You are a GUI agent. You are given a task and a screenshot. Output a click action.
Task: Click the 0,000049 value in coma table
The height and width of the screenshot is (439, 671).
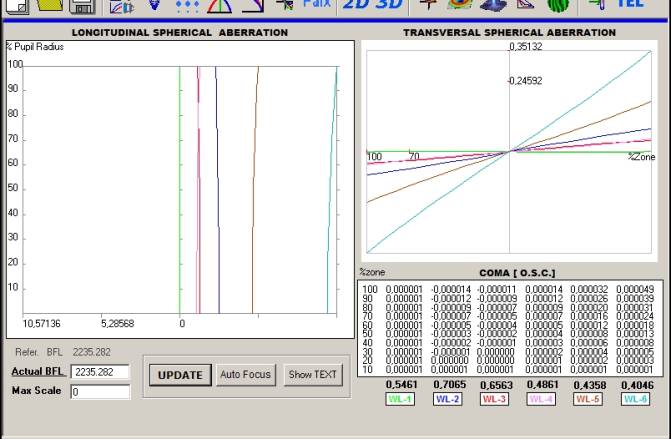click(x=635, y=289)
